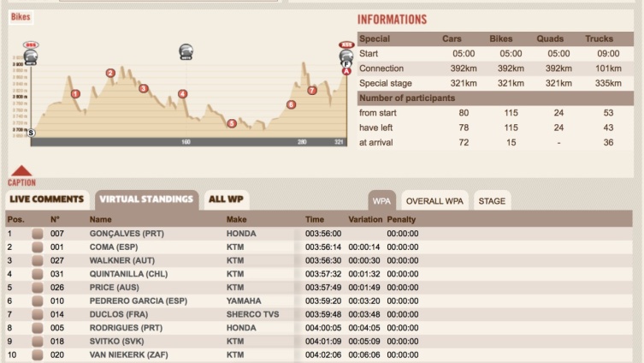644x363 pixels.
Task: Click the name SVITKO (SVK)
Action: (116, 342)
